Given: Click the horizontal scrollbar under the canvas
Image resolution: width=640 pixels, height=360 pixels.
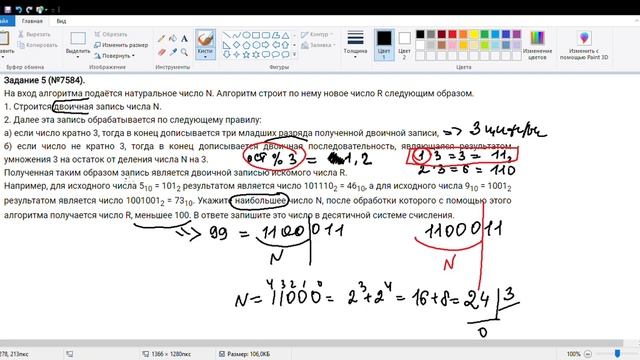Looking at the screenshot, I should coord(311,344).
